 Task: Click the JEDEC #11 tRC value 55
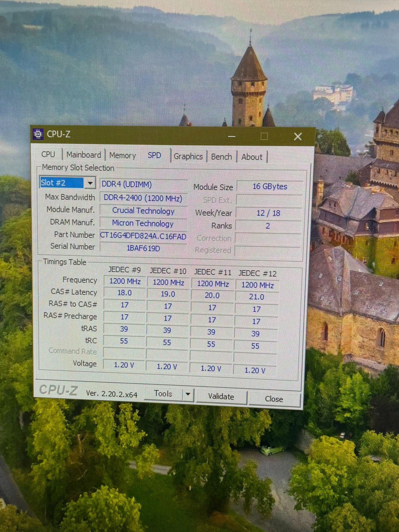point(211,344)
